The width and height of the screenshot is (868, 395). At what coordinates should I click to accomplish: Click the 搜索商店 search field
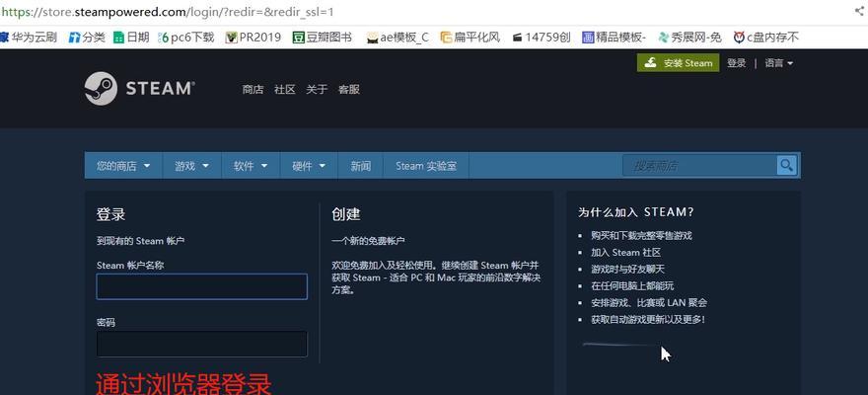[x=699, y=166]
